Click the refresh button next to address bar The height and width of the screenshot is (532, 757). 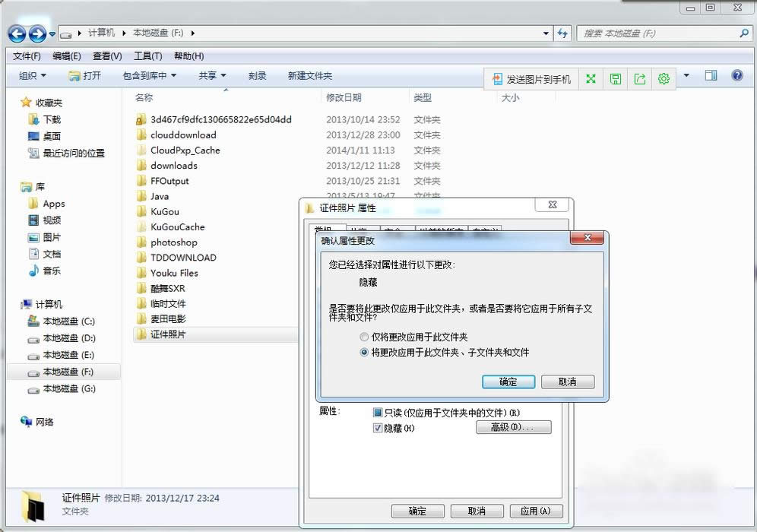[562, 33]
